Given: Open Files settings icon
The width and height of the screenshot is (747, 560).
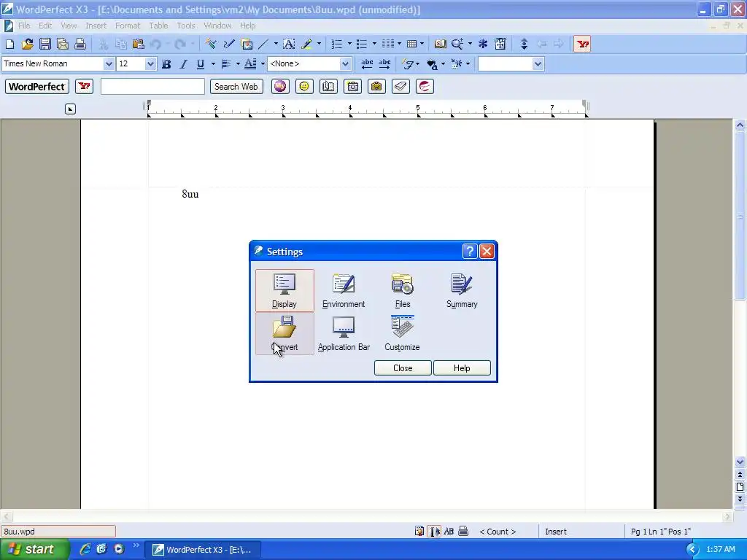Looking at the screenshot, I should click(403, 290).
